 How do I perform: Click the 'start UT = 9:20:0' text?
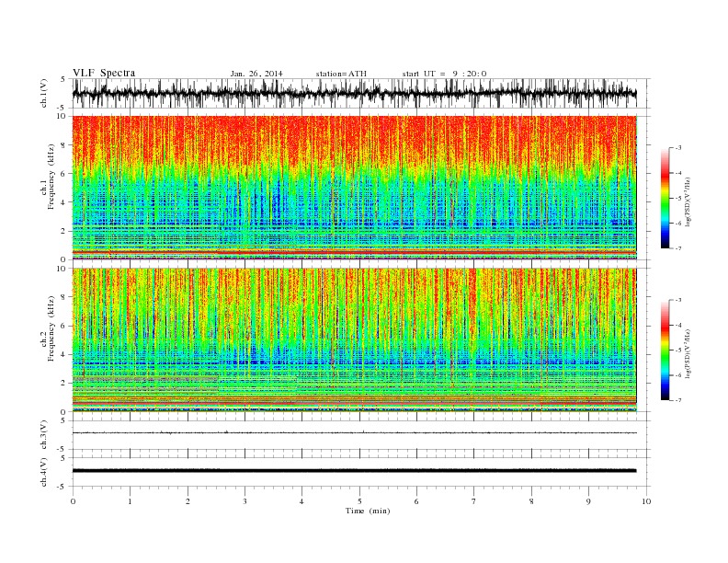pos(444,74)
